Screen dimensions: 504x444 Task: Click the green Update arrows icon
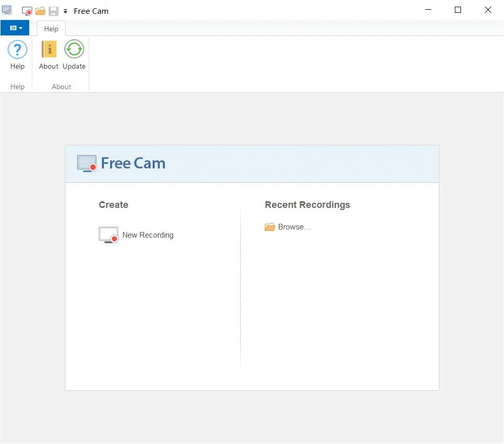tap(74, 50)
